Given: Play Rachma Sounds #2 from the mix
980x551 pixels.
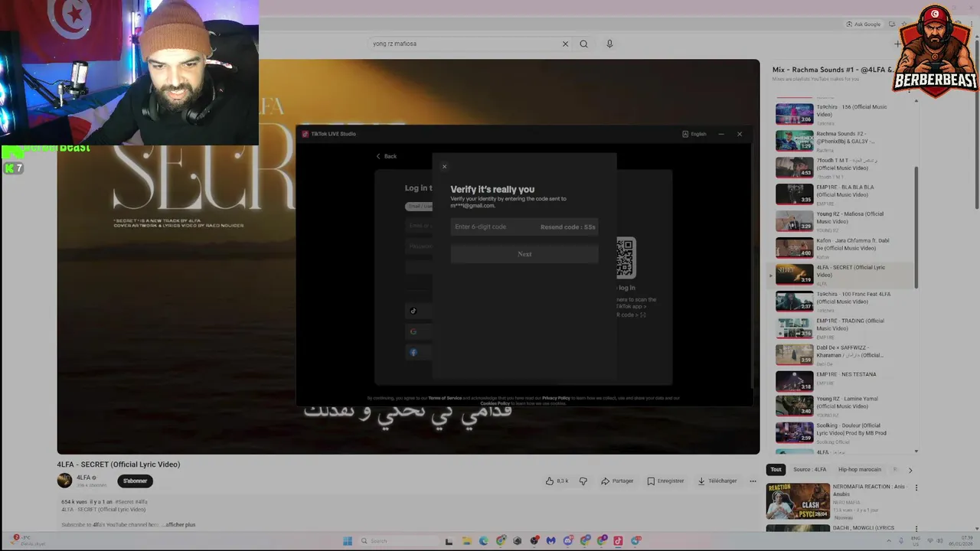Looking at the screenshot, I should 842,141.
